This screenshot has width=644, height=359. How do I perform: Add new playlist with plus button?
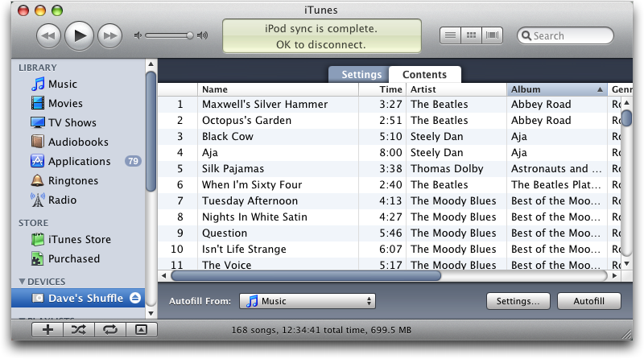point(47,329)
